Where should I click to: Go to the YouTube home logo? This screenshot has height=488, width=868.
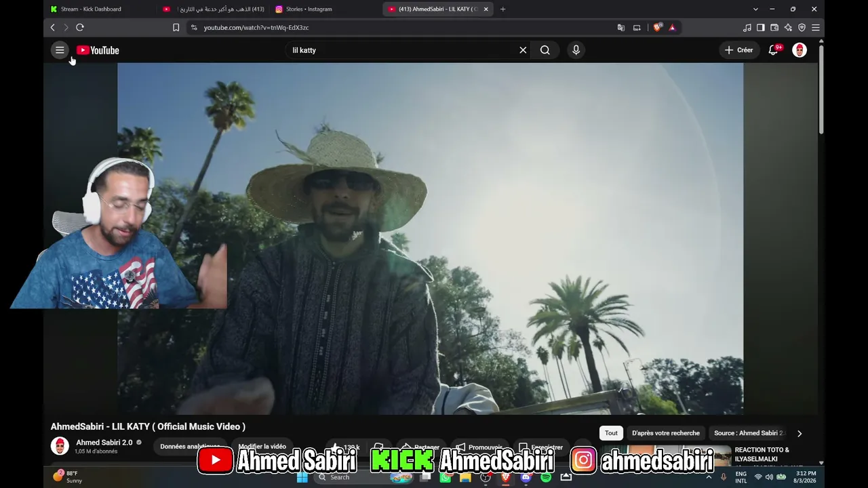[x=98, y=50]
